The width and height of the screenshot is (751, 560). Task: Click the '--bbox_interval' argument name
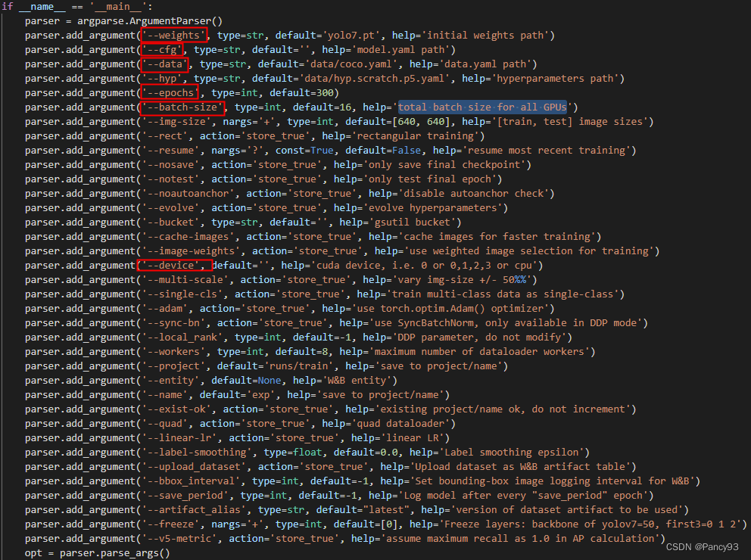(191, 481)
